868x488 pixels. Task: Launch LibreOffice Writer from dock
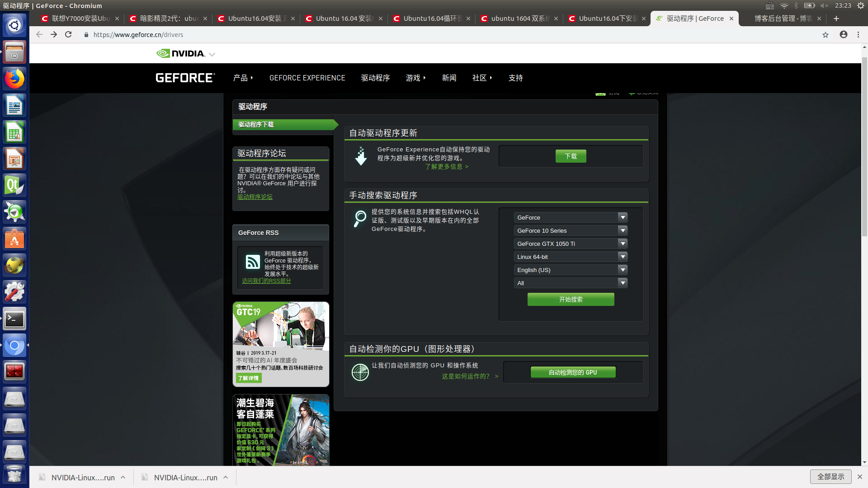pos(14,105)
